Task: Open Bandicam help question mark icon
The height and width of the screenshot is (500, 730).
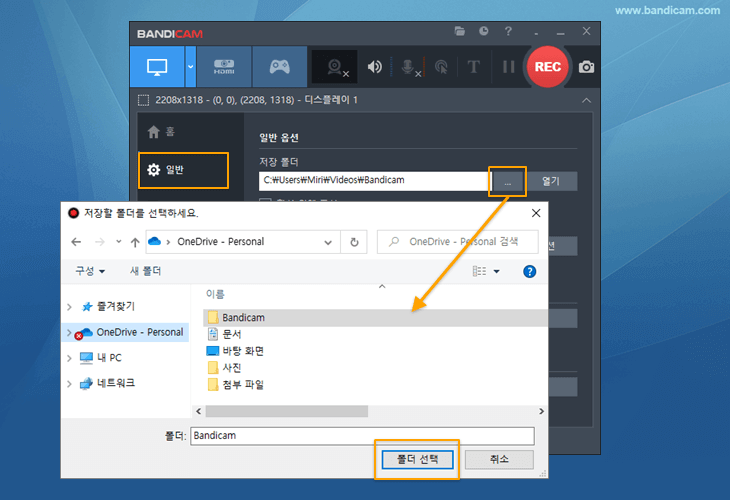Action: tap(508, 31)
